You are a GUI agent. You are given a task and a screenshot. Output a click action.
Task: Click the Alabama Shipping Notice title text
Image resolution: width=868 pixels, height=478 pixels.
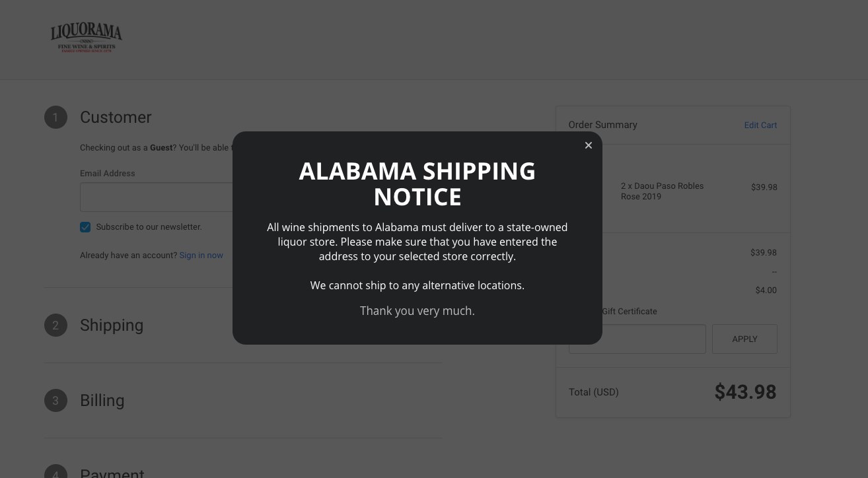click(417, 184)
